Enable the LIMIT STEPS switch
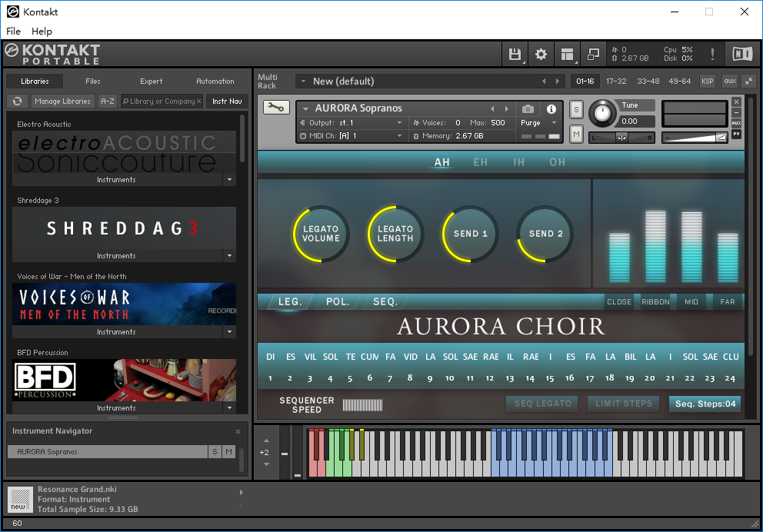The image size is (763, 532). (623, 404)
